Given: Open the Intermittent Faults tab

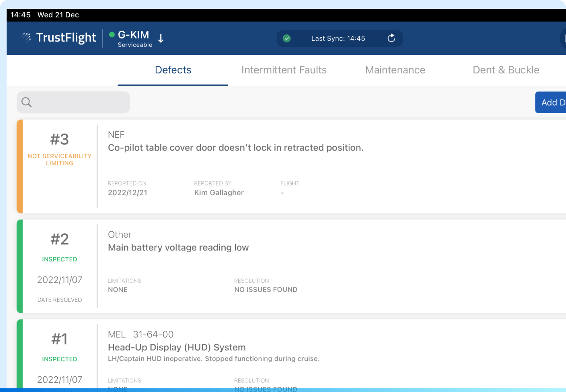Looking at the screenshot, I should 284,70.
